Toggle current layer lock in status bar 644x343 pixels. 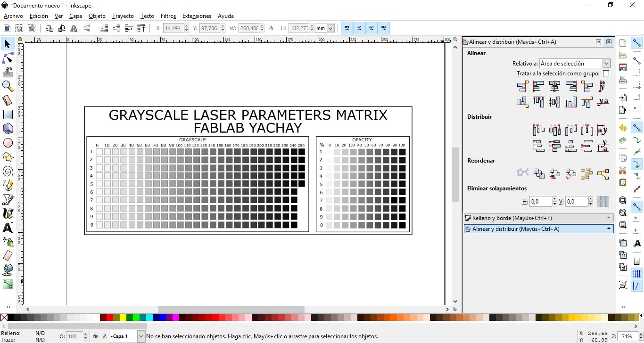pyautogui.click(x=105, y=336)
